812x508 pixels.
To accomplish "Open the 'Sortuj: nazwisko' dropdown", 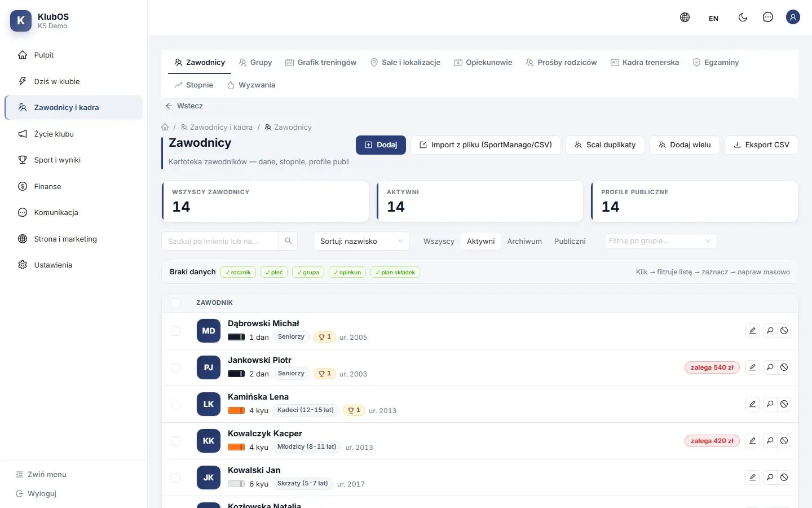I will coord(361,241).
